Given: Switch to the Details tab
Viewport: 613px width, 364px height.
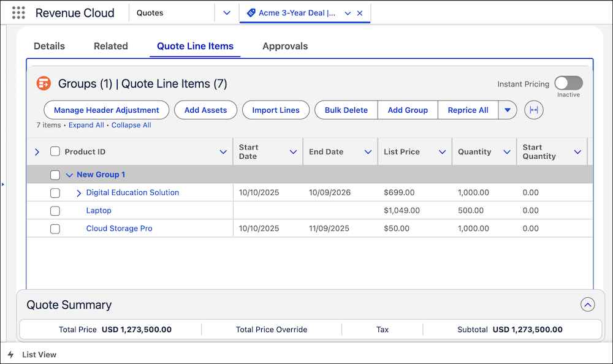Looking at the screenshot, I should tap(49, 46).
